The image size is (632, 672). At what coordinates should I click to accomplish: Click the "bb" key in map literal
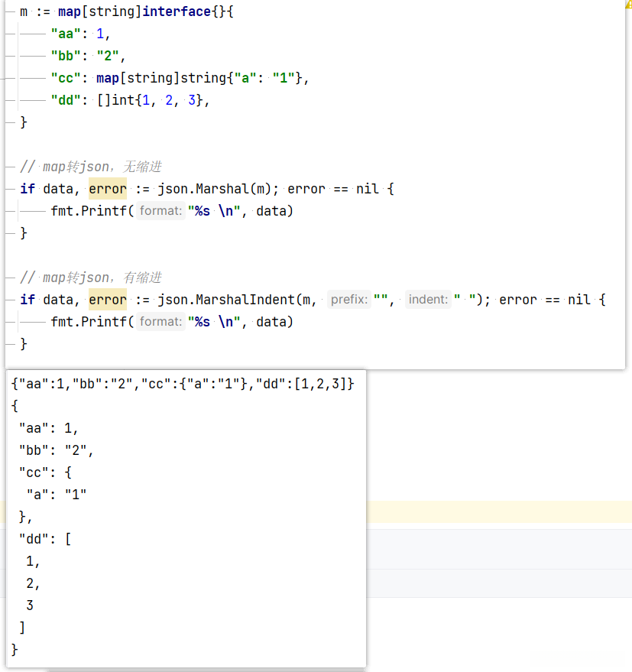click(x=66, y=56)
